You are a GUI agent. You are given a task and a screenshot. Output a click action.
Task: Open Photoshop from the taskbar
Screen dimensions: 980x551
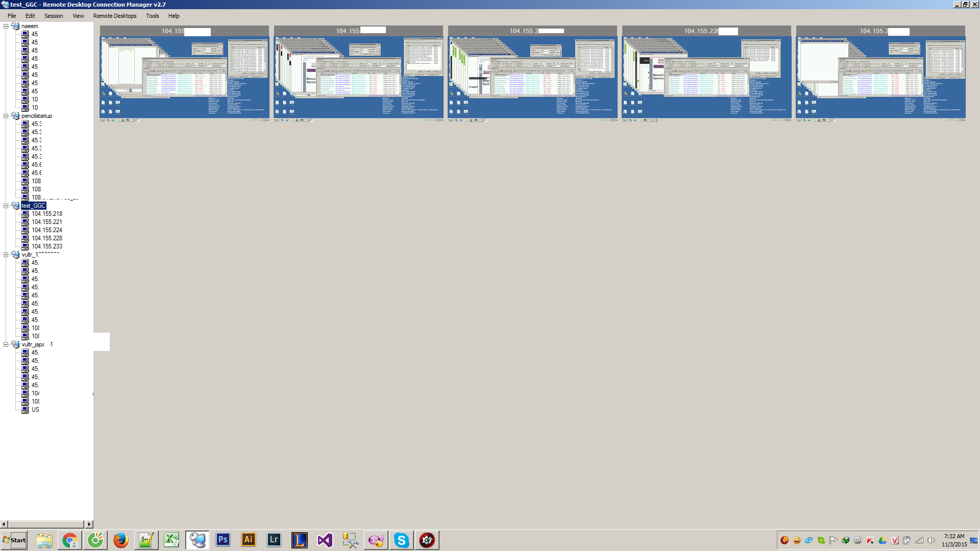[x=223, y=540]
